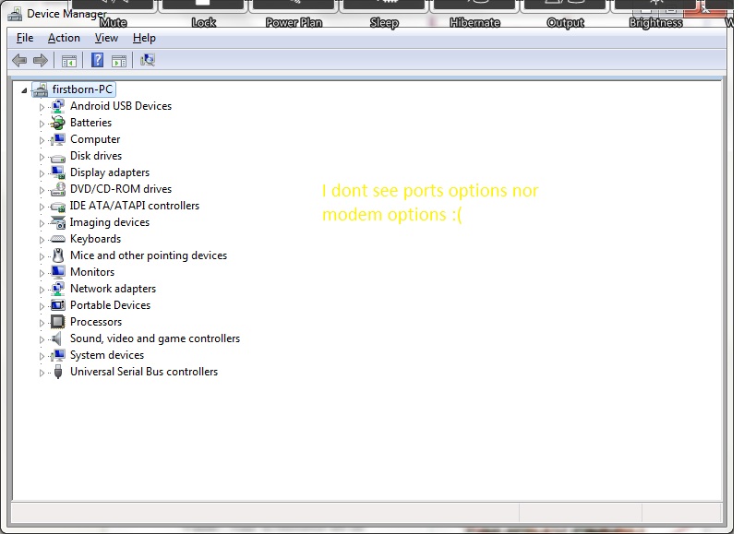Expand the Imaging devices node
The image size is (756, 534).
pos(42,223)
